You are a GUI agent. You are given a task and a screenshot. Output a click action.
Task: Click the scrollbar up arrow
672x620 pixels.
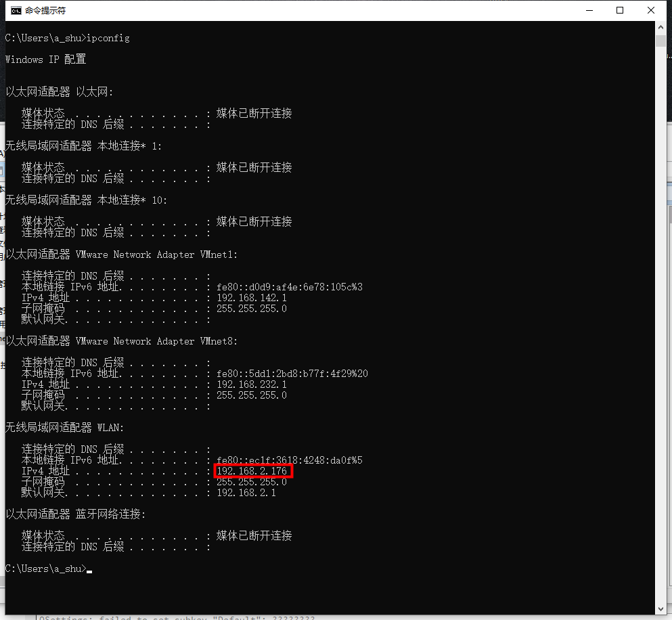(x=660, y=27)
